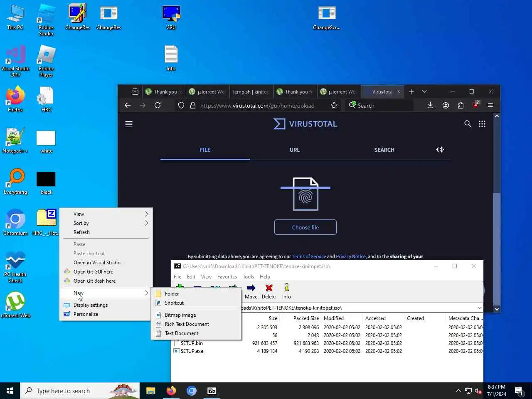
Task: Click the 7-Zip Move toolbar icon
Action: click(x=251, y=291)
